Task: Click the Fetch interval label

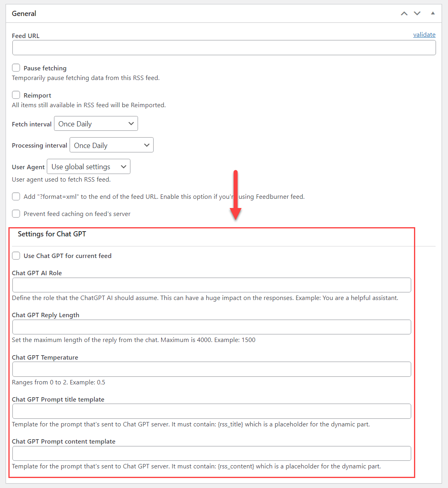Action: (x=32, y=124)
